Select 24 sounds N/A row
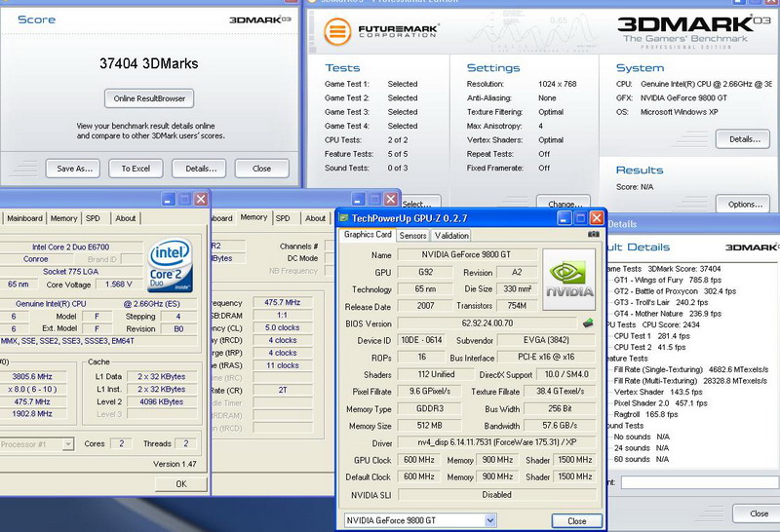The width and height of the screenshot is (780, 532). (642, 448)
